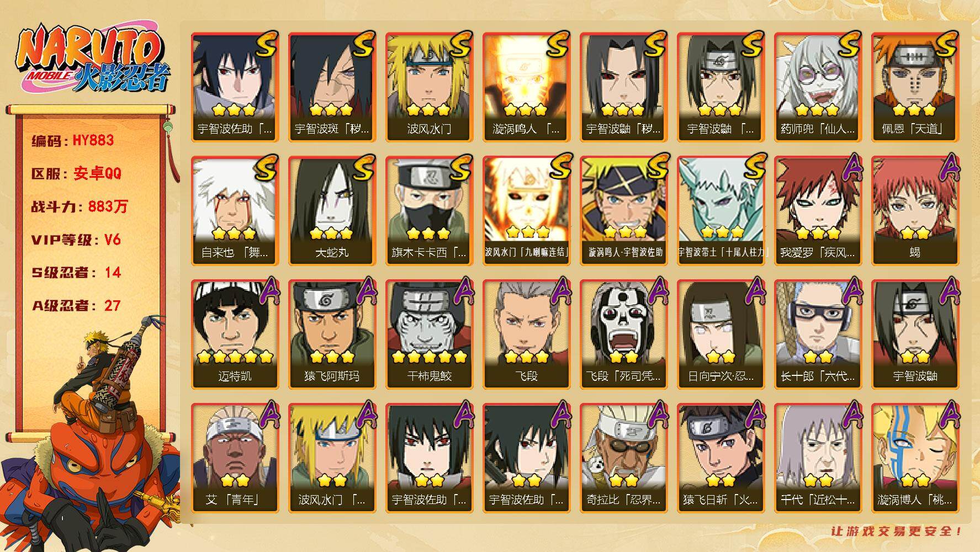The width and height of the screenshot is (980, 552).
Task: Open the 漩涡鸣人·宇智波佐助 card
Action: pos(623,210)
